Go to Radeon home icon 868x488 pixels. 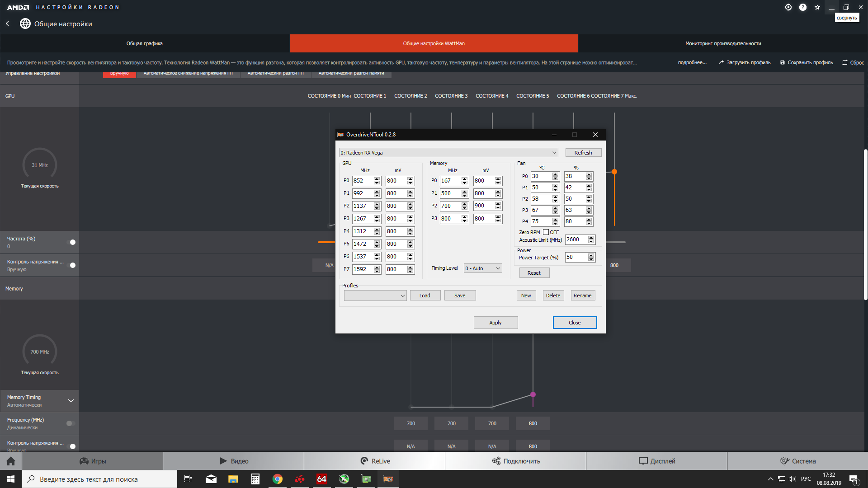(x=11, y=461)
